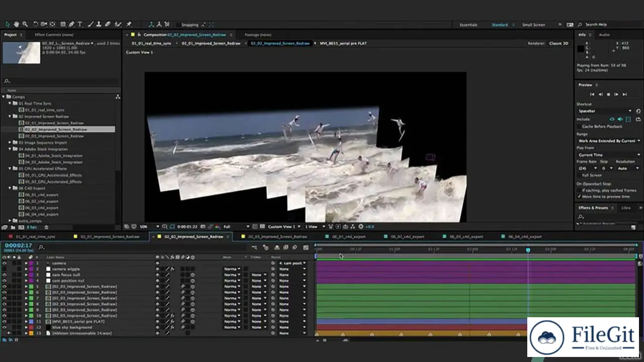Switch to the Footage (none) tab
Viewport: 644px width, 362px height.
point(258,35)
